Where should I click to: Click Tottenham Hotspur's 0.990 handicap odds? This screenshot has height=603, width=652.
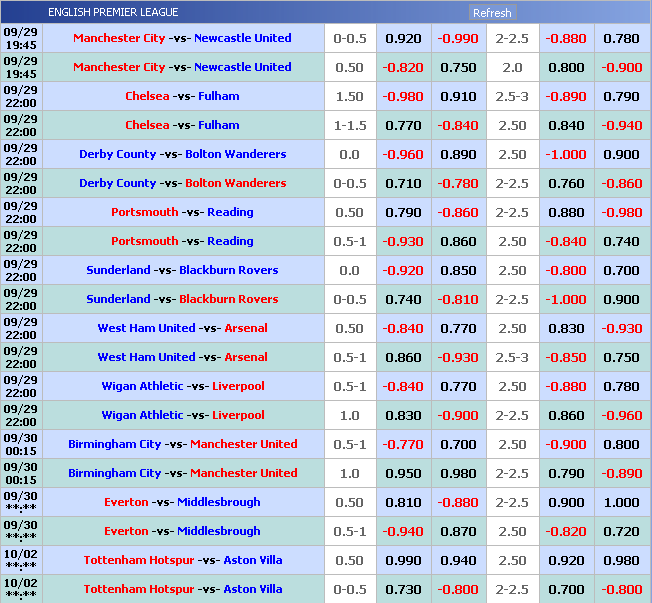click(403, 560)
